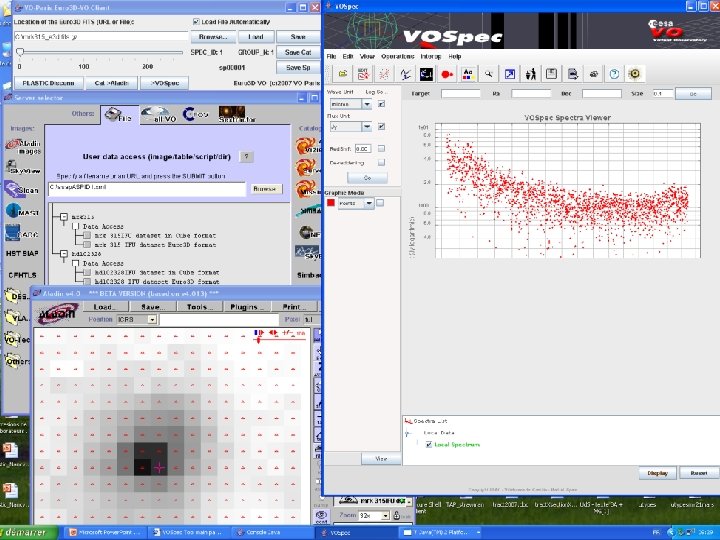Open Aladin images server icon
The image size is (720, 540).
(23, 146)
